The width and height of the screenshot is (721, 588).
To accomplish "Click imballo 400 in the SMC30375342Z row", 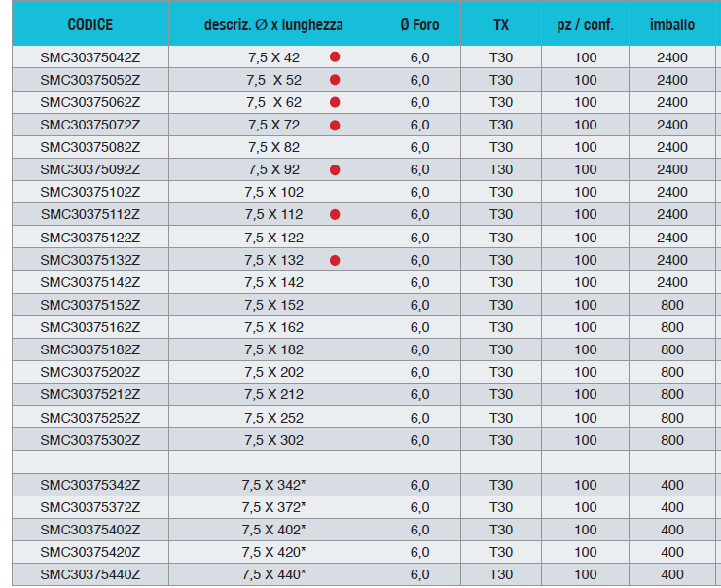I will click(x=671, y=485).
